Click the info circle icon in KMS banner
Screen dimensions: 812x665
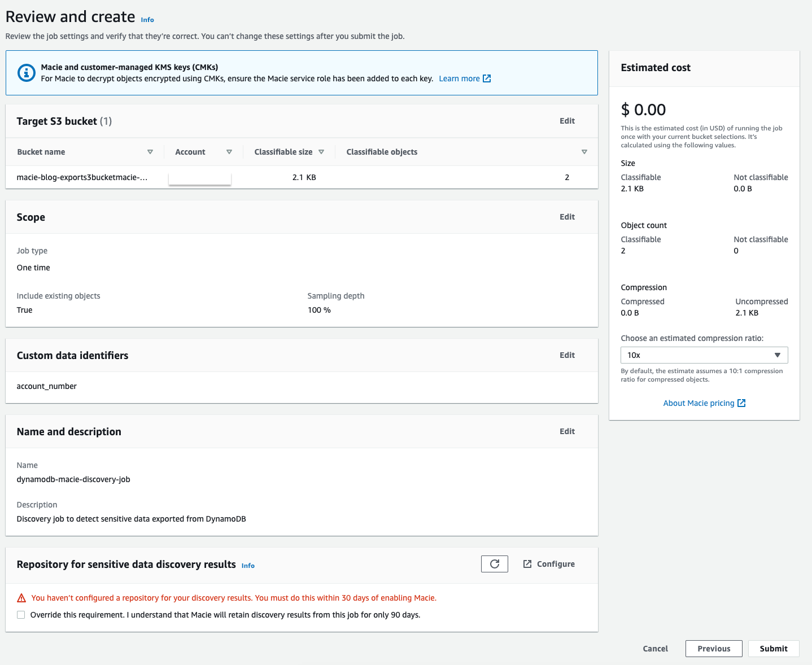point(26,73)
